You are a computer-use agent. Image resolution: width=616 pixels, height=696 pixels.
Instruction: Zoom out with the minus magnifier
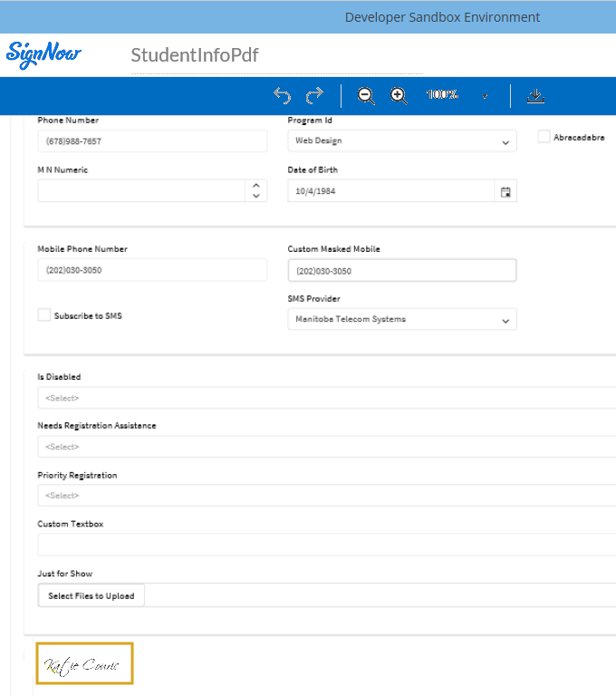coord(366,96)
